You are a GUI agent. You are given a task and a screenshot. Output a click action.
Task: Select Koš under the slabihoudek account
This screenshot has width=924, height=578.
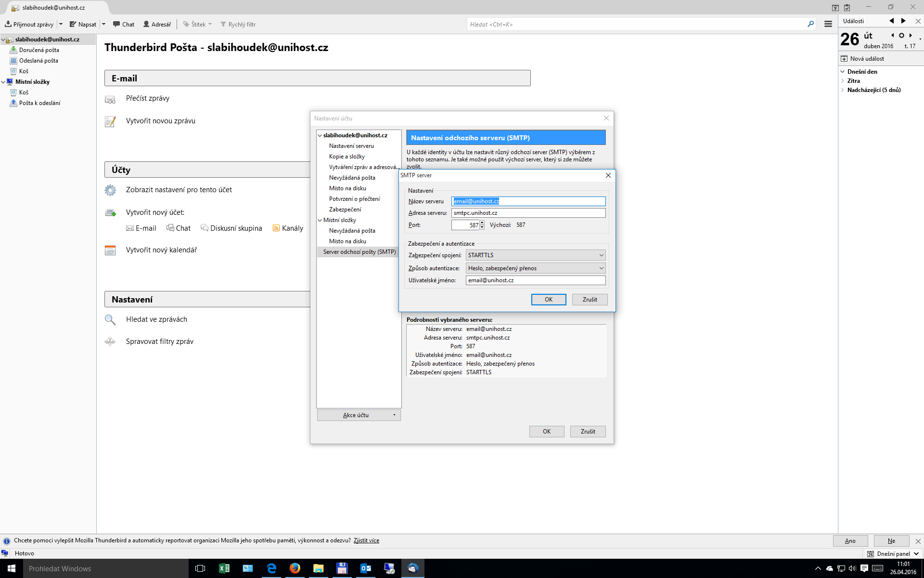pyautogui.click(x=24, y=71)
